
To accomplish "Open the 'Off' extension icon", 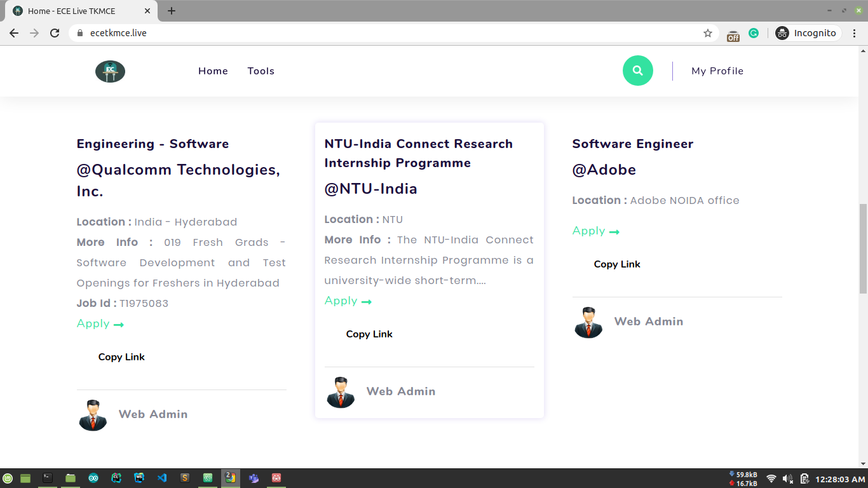I will (x=733, y=36).
